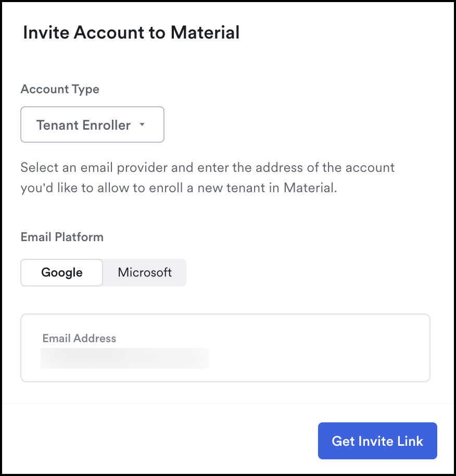
Task: Select the Google tab option
Action: tap(62, 272)
